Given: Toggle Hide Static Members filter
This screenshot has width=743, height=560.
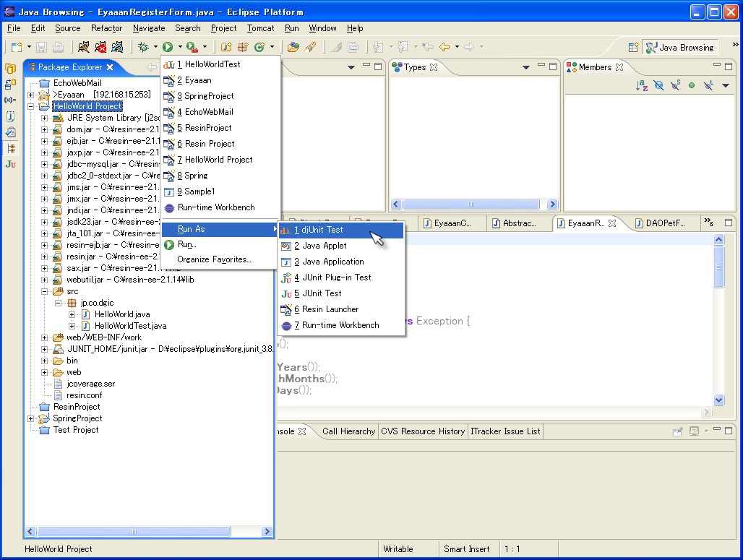Looking at the screenshot, I should [x=675, y=85].
